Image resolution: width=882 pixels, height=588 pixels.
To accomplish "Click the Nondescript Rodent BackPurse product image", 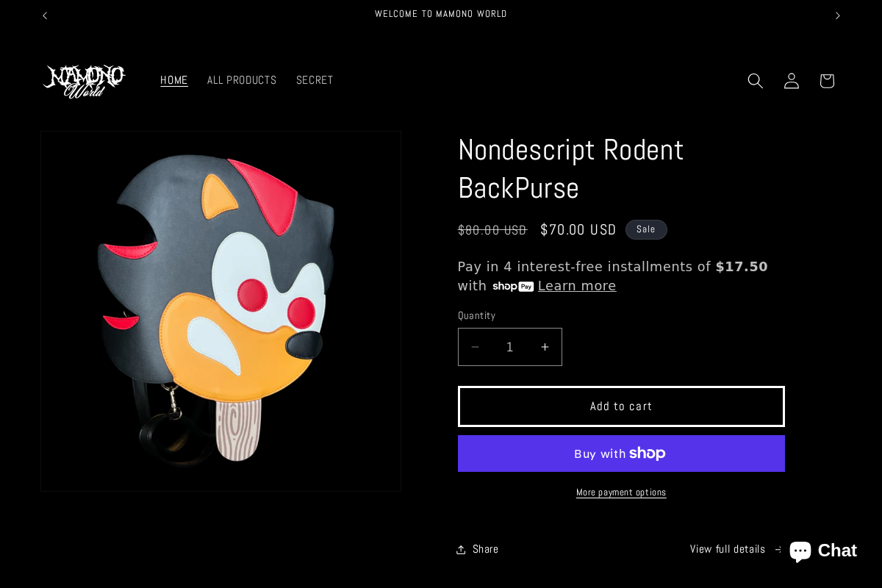I will (220, 311).
